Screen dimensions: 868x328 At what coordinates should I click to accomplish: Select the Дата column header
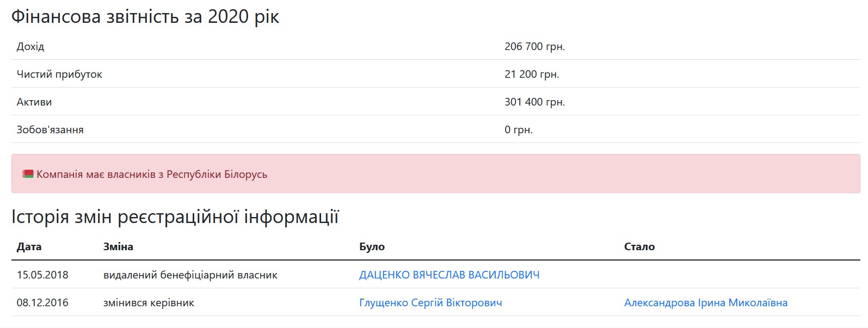tap(30, 246)
